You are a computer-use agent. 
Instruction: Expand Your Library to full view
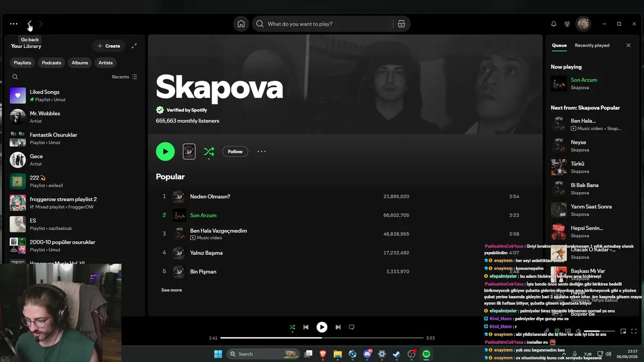coord(134,46)
